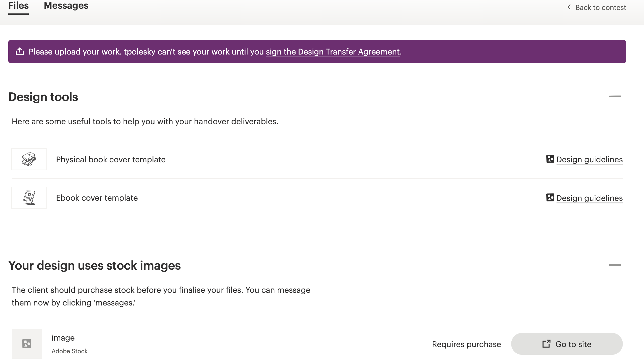Click image icon beside physical book Design guidelines
This screenshot has height=363, width=644.
(550, 159)
